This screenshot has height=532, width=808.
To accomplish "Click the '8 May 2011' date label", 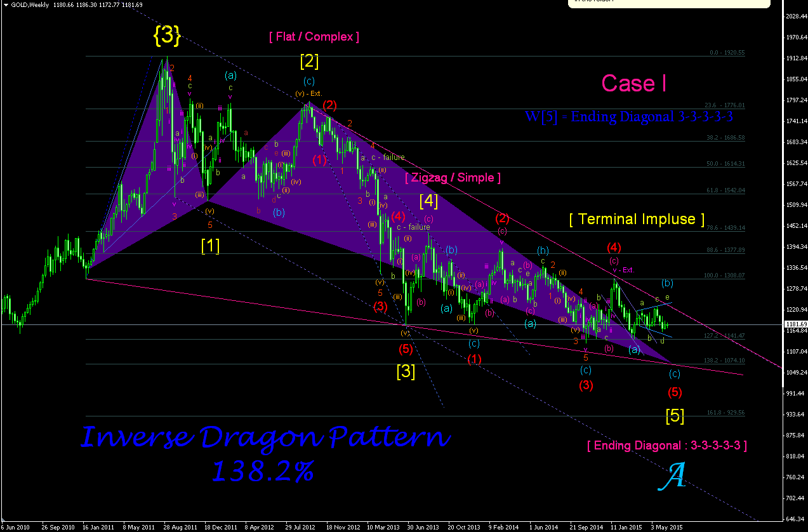I will pyautogui.click(x=140, y=527).
